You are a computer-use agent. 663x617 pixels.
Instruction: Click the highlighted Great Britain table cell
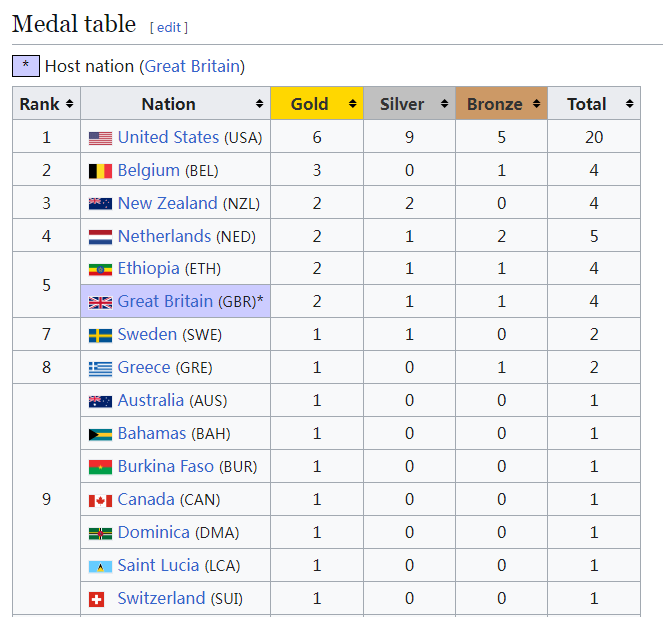click(175, 302)
